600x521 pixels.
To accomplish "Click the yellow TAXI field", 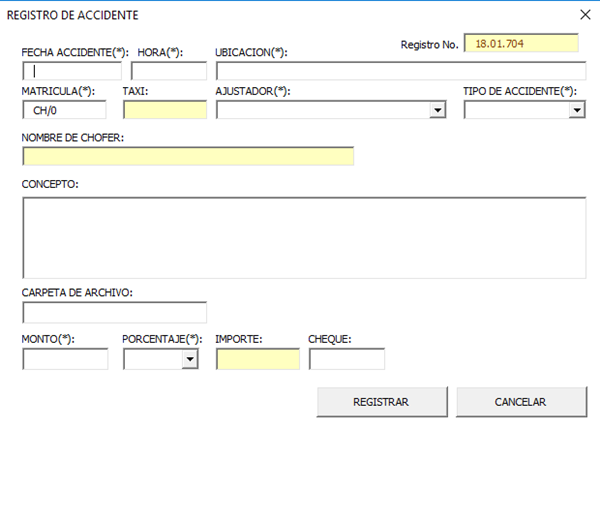I will click(164, 110).
